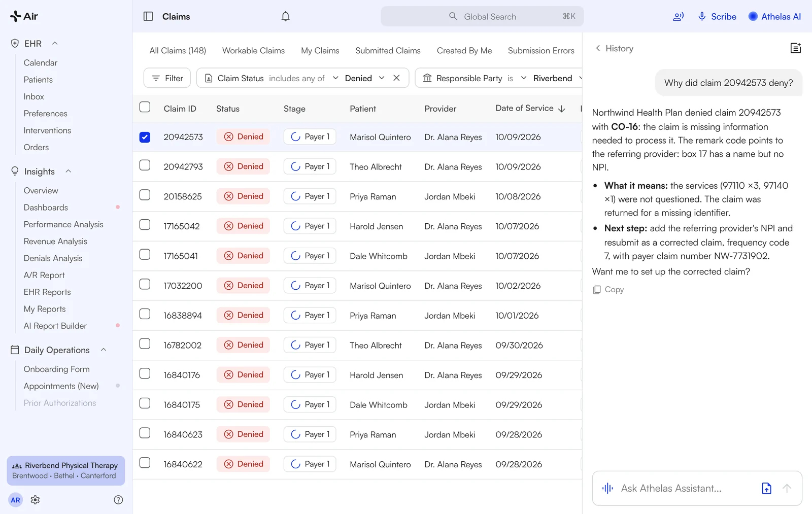This screenshot has width=812, height=514.
Task: Open settings gear icon
Action: 35,500
